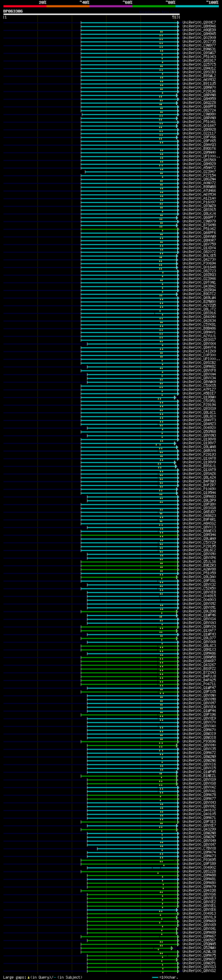Click the green ~80% identity color segment
This screenshot has width=222, height=980.
point(154,6)
